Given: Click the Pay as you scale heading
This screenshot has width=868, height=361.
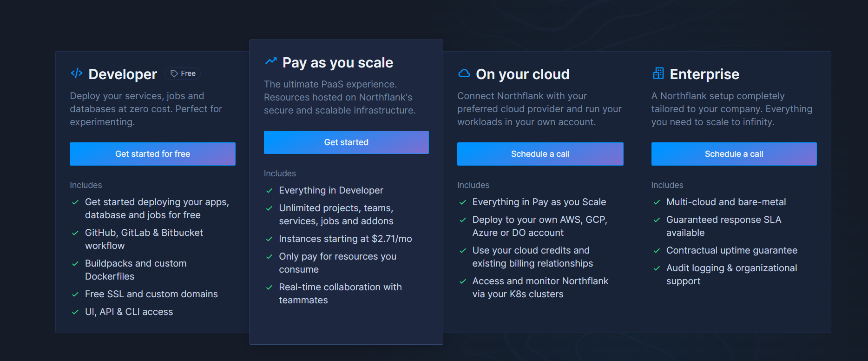Looking at the screenshot, I should pyautogui.click(x=338, y=62).
